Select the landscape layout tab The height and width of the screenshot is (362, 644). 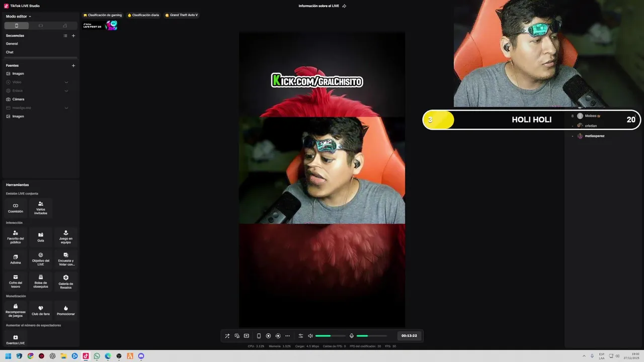click(x=41, y=26)
